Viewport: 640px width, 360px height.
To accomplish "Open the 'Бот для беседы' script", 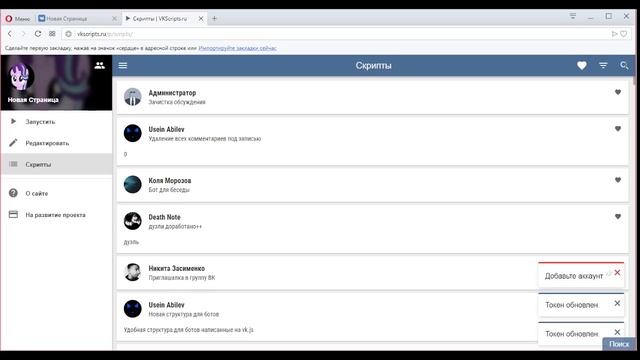I will pyautogui.click(x=169, y=190).
